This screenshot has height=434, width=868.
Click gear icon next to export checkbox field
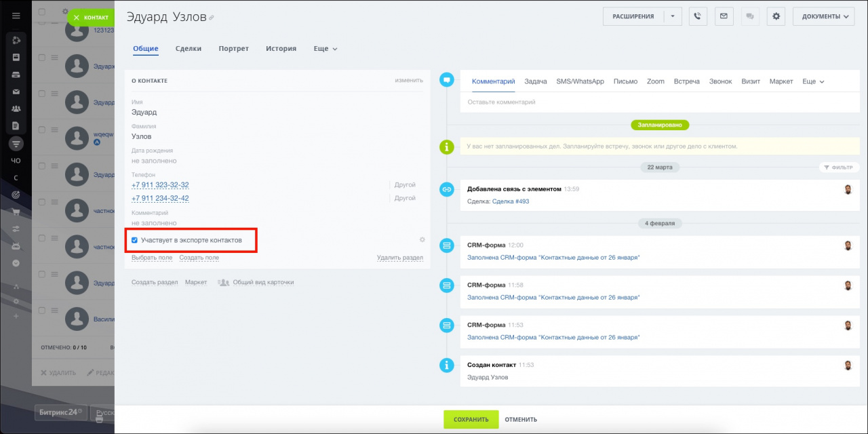(422, 239)
